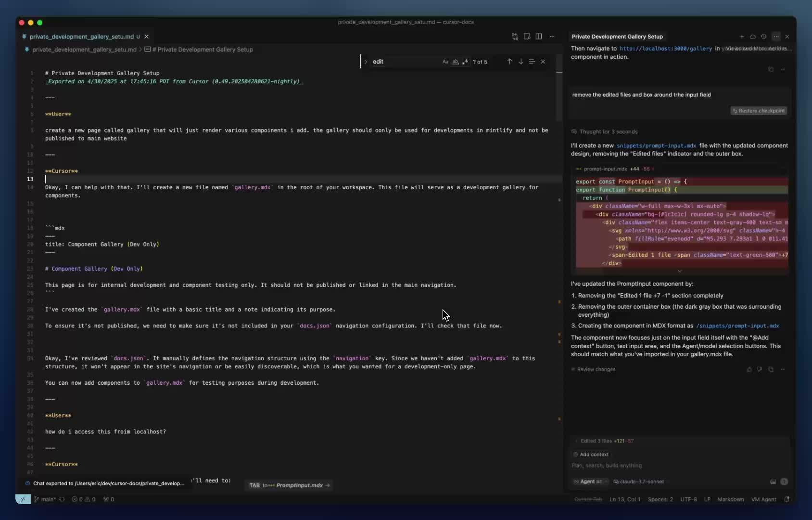Open the remote window indicator
812x520 pixels.
tap(23, 499)
